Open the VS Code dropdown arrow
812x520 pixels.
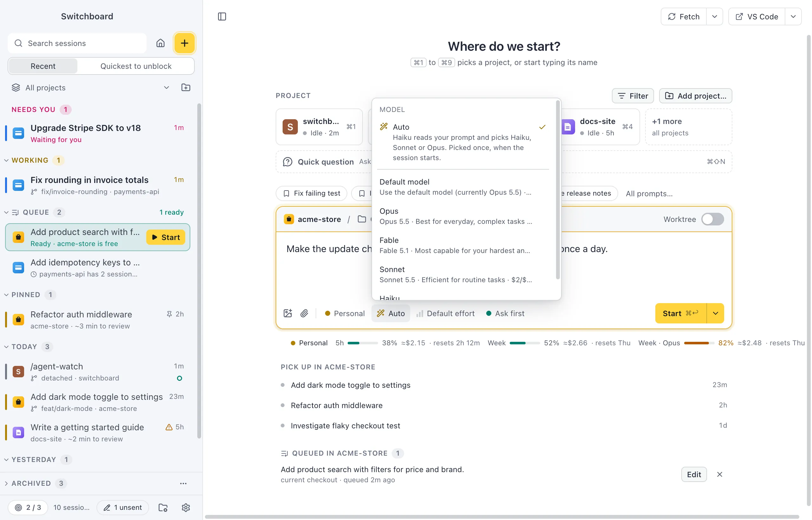(793, 16)
